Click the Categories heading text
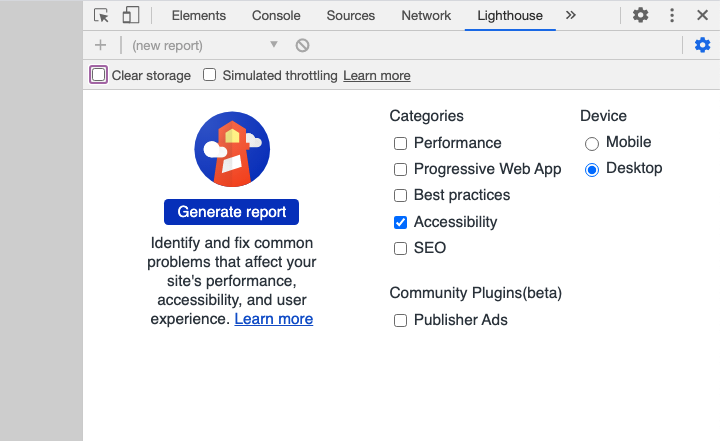 point(427,116)
